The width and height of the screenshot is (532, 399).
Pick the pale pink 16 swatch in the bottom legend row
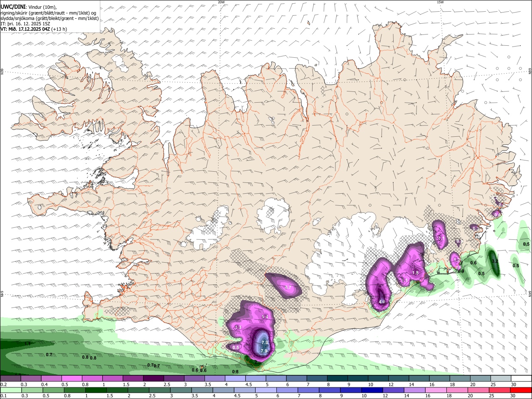click(x=436, y=390)
